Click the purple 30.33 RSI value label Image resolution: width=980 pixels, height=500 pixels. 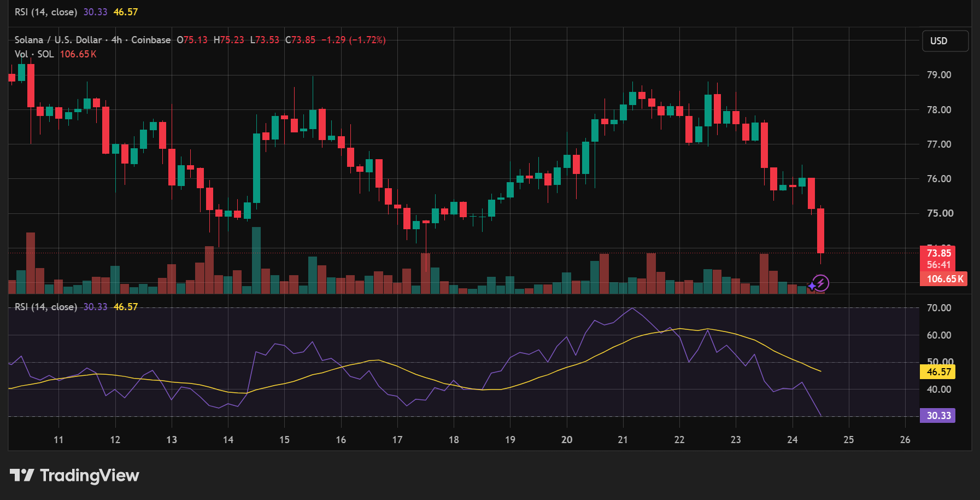click(938, 416)
